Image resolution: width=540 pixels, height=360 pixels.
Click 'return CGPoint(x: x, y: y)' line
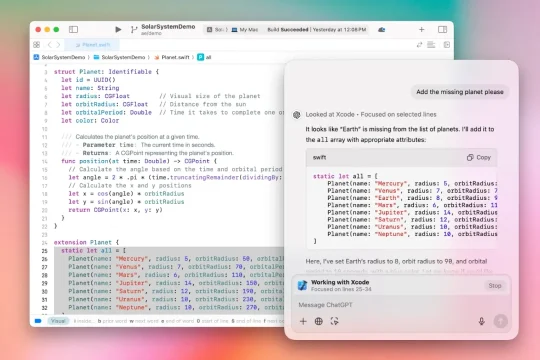[x=115, y=210]
